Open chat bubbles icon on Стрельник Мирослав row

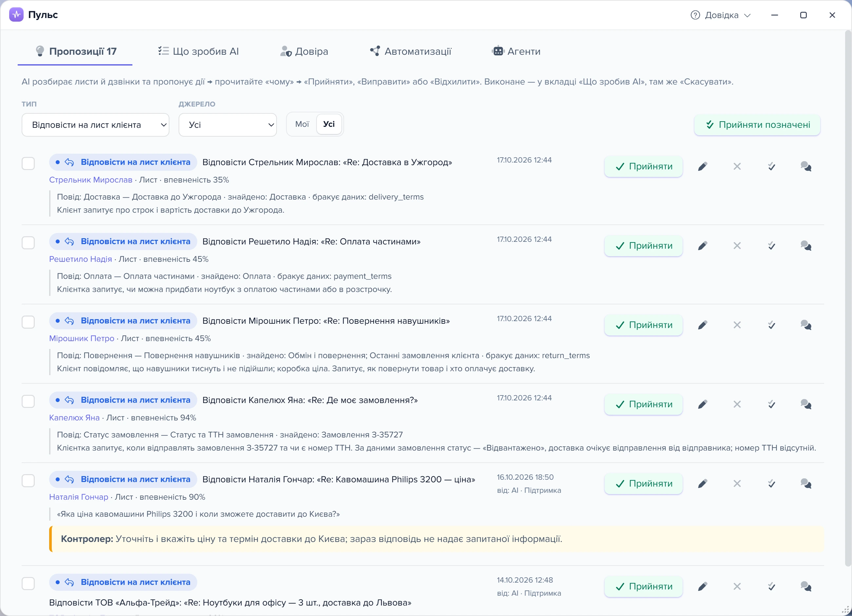click(806, 166)
